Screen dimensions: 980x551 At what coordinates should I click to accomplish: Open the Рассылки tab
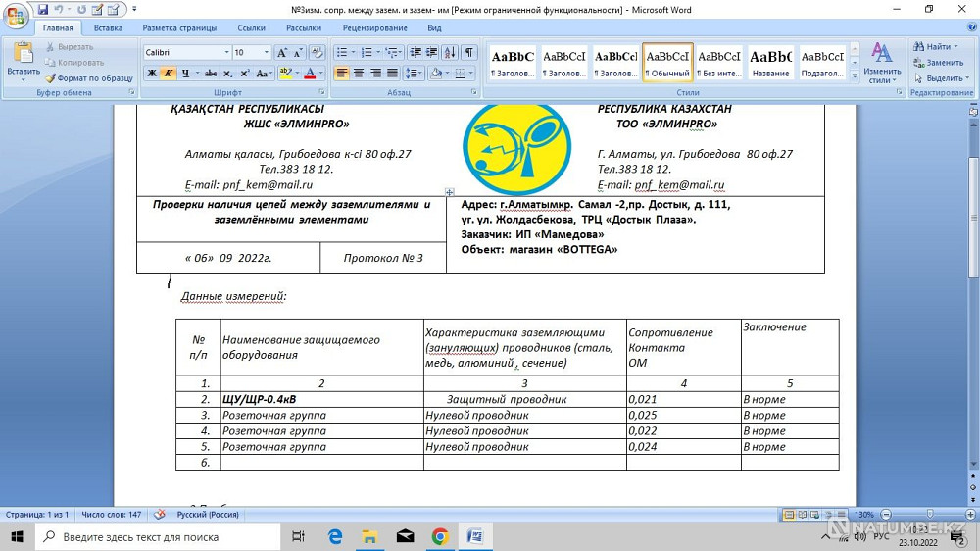(304, 28)
